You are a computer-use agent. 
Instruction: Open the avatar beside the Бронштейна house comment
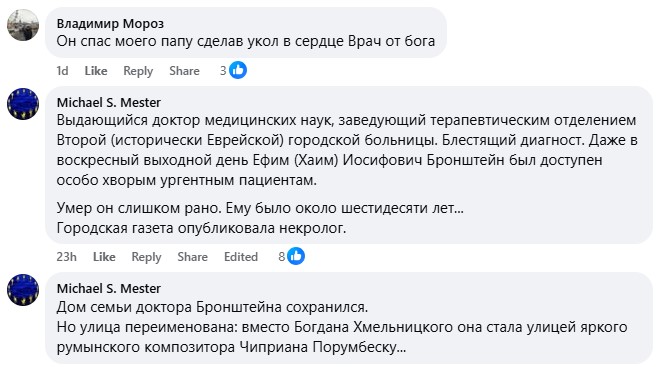(x=23, y=289)
